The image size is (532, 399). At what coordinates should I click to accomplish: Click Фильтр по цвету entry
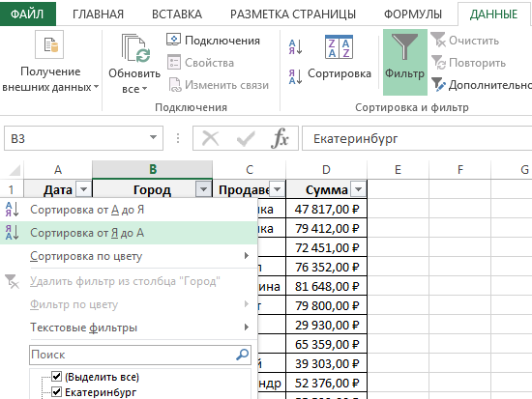(129, 304)
